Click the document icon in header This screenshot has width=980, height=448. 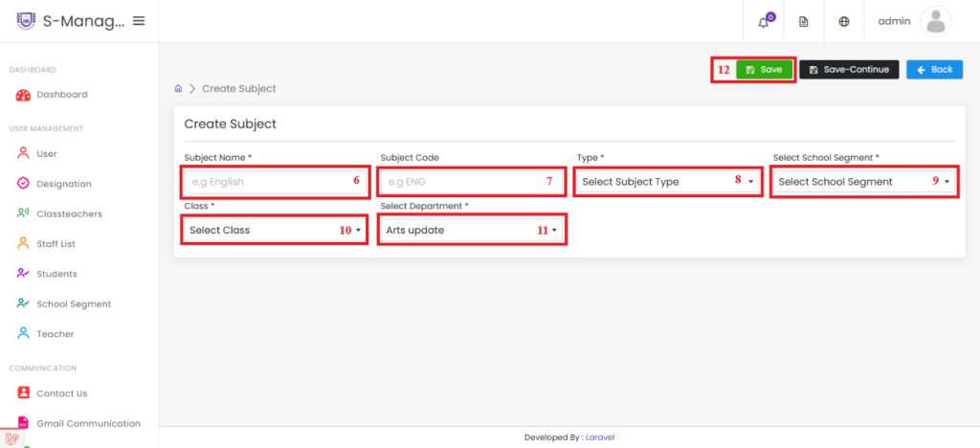tap(804, 22)
